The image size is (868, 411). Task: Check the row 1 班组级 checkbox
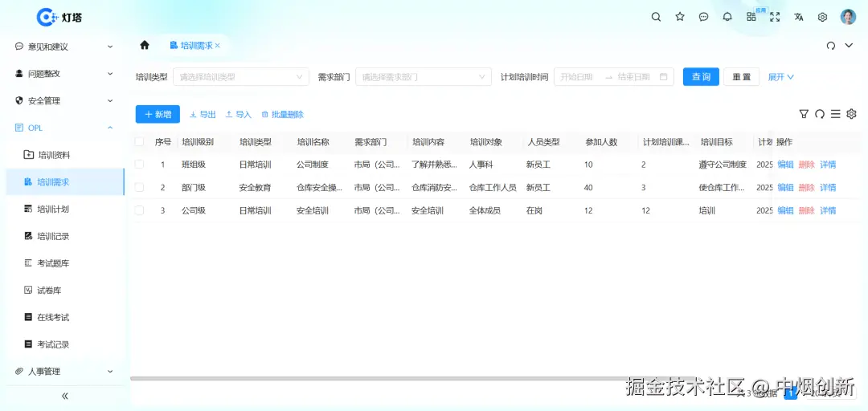(140, 165)
